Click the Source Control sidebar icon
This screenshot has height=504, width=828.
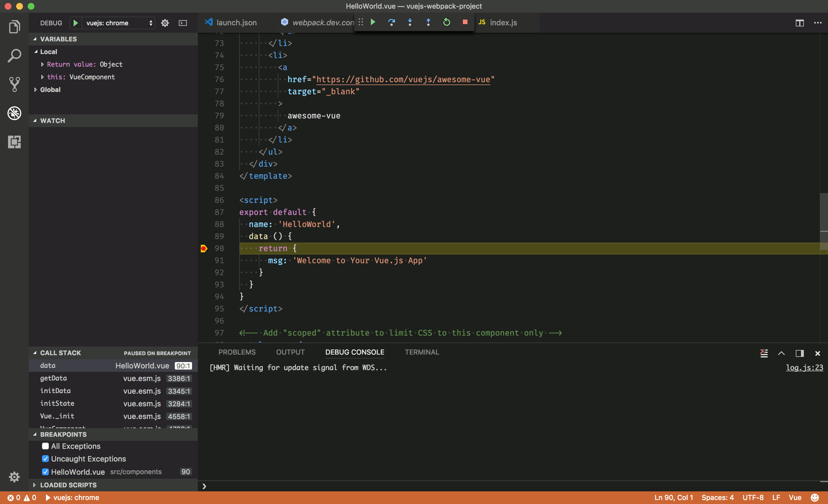(14, 83)
